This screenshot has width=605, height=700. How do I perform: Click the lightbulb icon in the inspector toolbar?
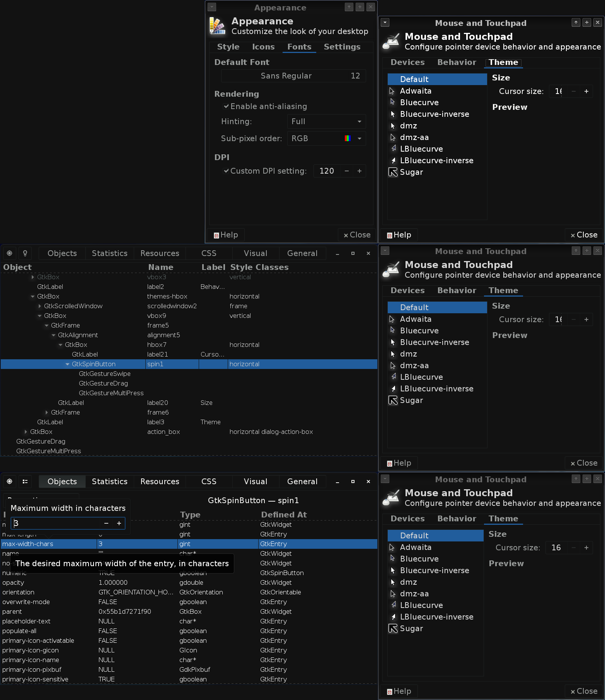[x=25, y=253]
